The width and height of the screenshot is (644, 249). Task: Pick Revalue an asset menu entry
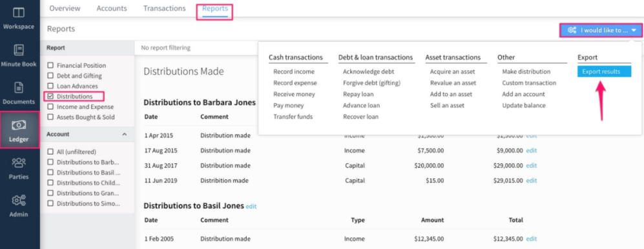pos(453,83)
